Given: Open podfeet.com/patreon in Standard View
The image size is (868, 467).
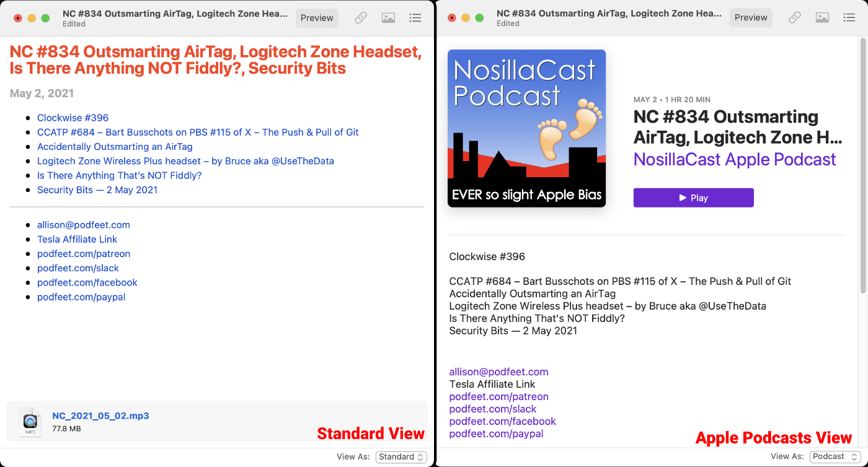Looking at the screenshot, I should pyautogui.click(x=84, y=253).
